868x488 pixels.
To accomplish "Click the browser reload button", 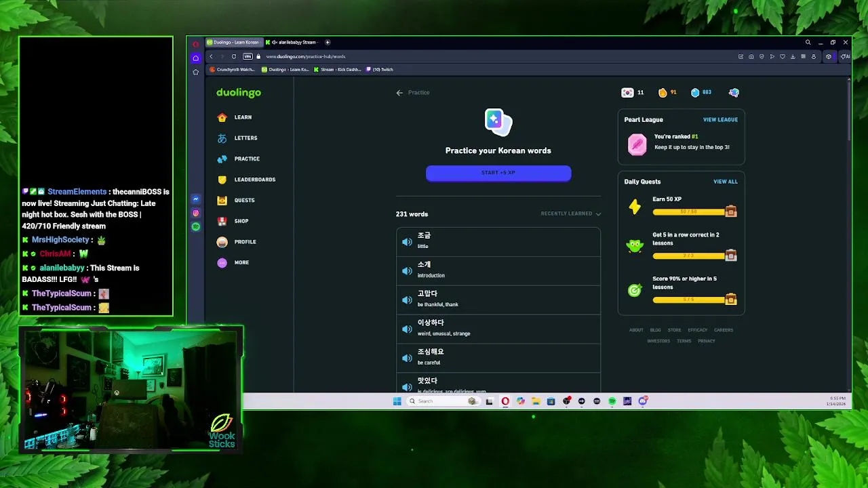I will [234, 57].
